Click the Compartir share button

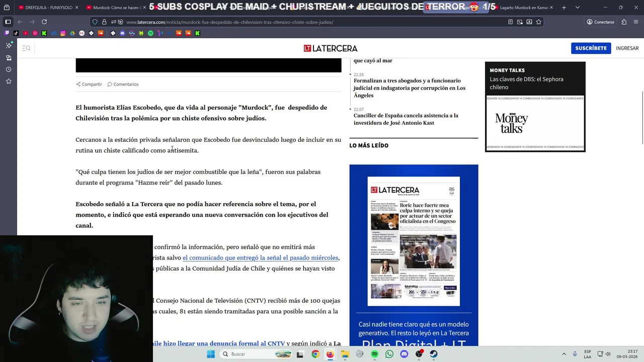click(x=89, y=84)
